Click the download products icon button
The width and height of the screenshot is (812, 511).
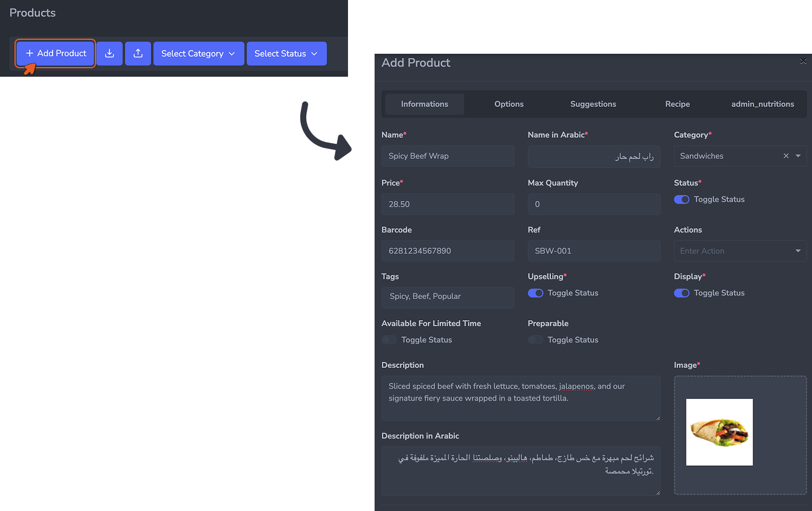tap(109, 53)
